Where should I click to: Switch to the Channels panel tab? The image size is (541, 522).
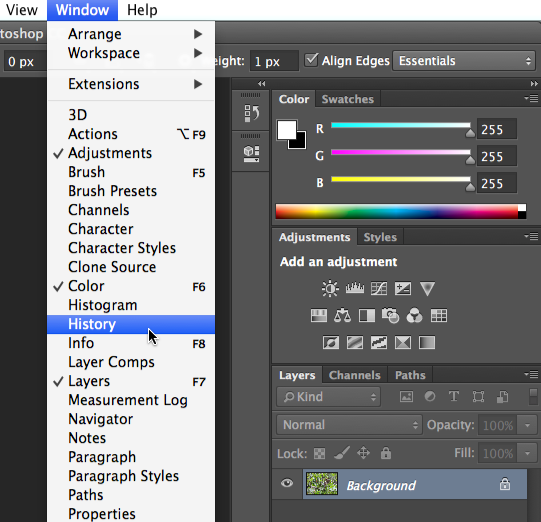354,375
